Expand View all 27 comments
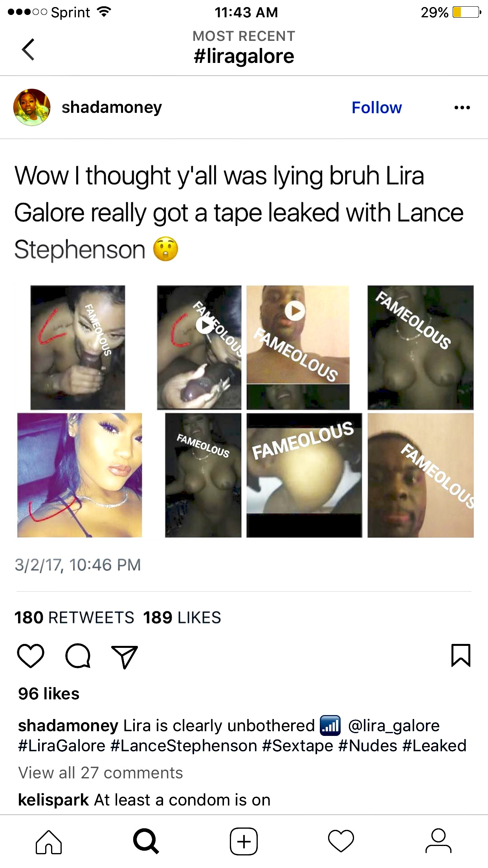Viewport: 488px width, 868px height. (101, 773)
